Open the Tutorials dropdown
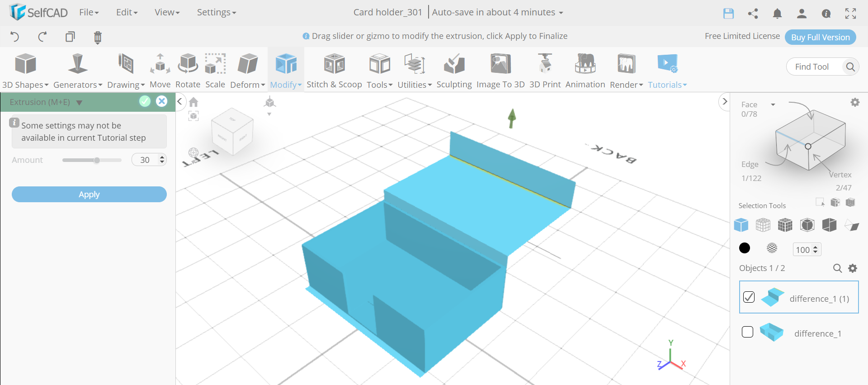Viewport: 868px width, 385px height. tap(667, 71)
